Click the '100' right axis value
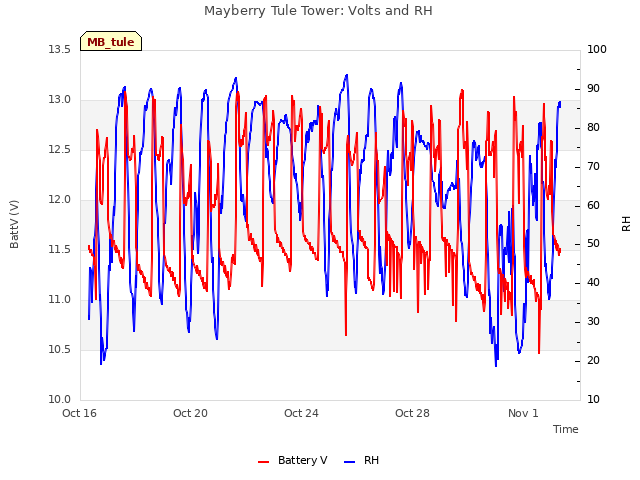 point(597,50)
